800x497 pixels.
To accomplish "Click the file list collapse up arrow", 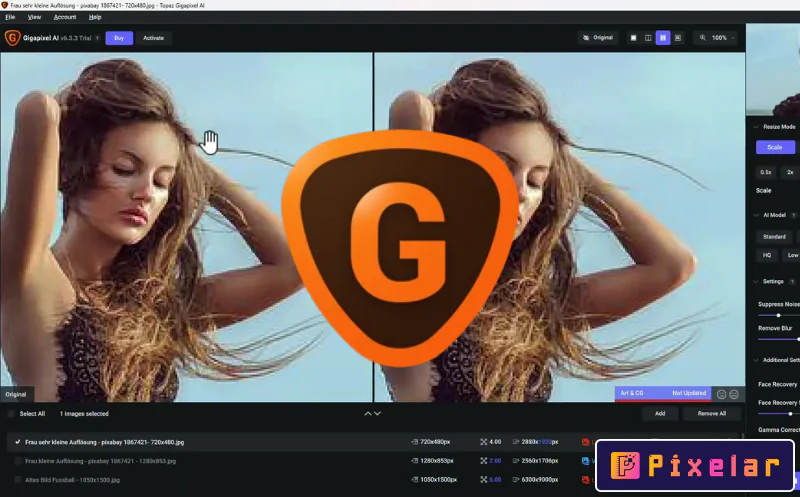I will click(x=367, y=414).
